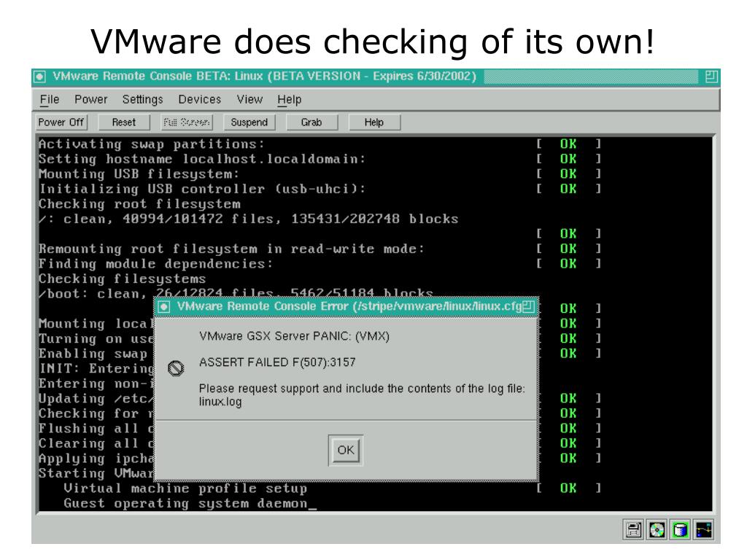Click "Checking filesystems" console line

coord(123,279)
